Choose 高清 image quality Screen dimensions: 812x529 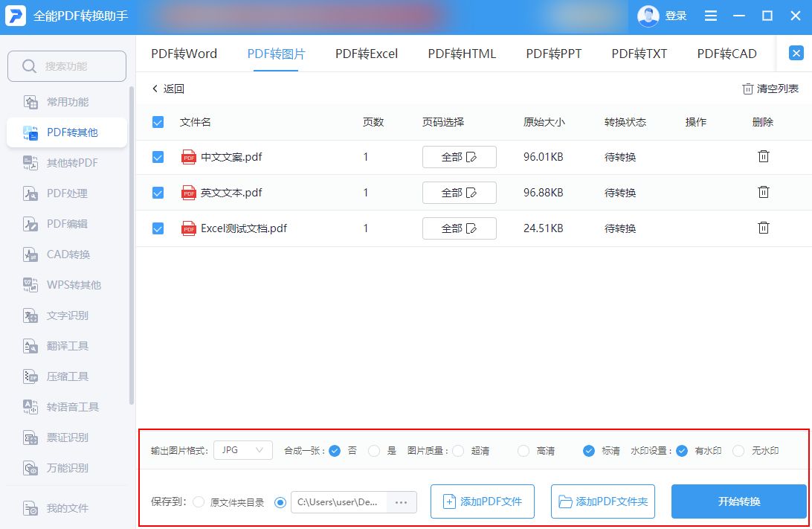[x=523, y=451]
